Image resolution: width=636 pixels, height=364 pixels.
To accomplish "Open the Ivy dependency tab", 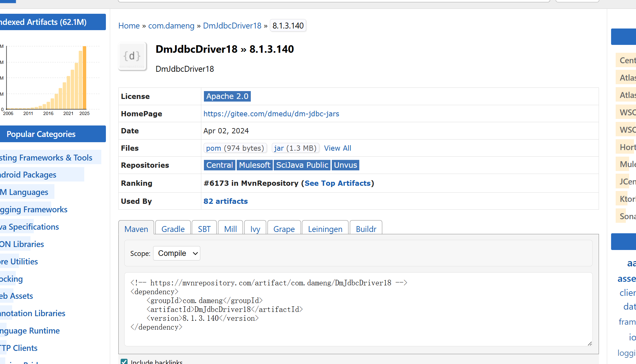I will tap(255, 229).
